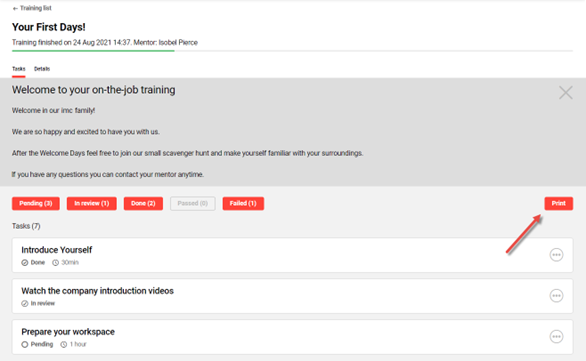586x361 pixels.
Task: Click the Done status icon under Introduce Yourself
Action: coord(25,263)
